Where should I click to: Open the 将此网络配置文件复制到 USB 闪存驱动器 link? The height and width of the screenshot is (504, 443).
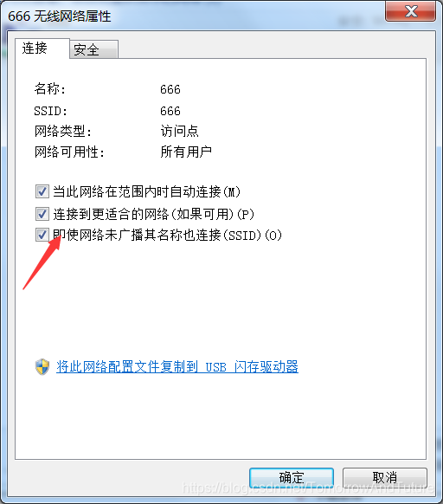pos(177,367)
